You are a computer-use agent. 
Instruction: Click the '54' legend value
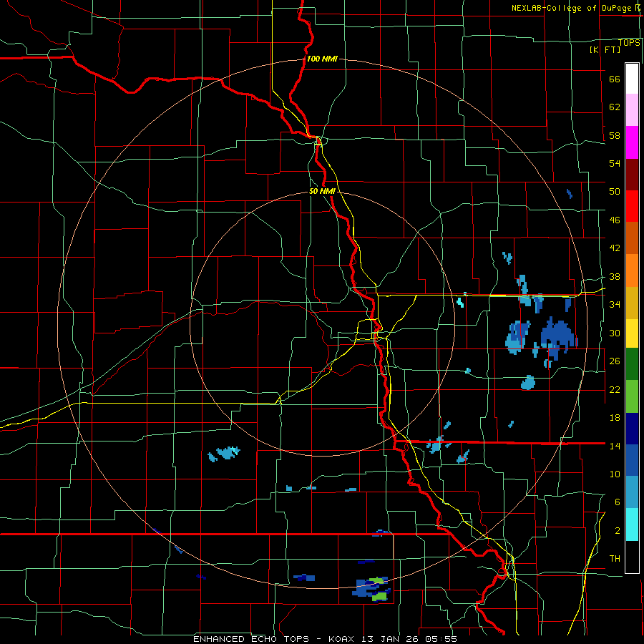[x=615, y=163]
